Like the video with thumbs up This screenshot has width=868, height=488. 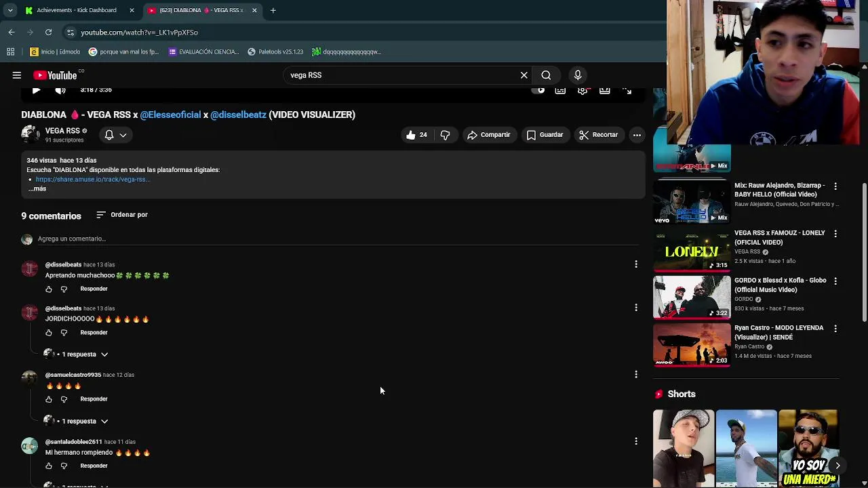(x=417, y=135)
